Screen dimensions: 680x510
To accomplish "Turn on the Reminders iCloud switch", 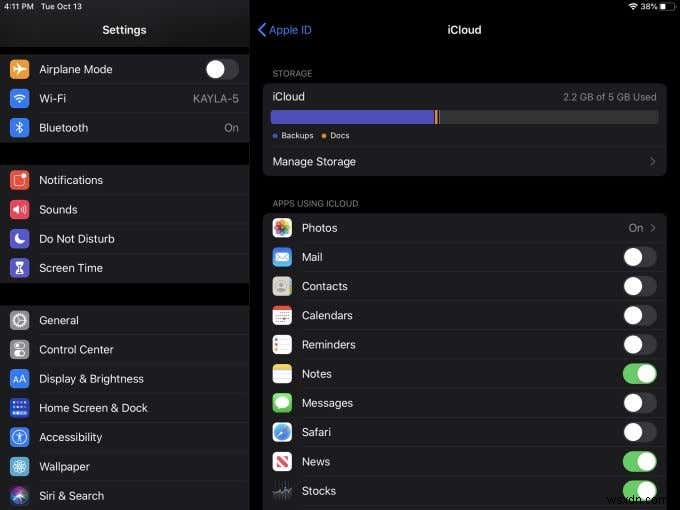I will click(x=640, y=345).
